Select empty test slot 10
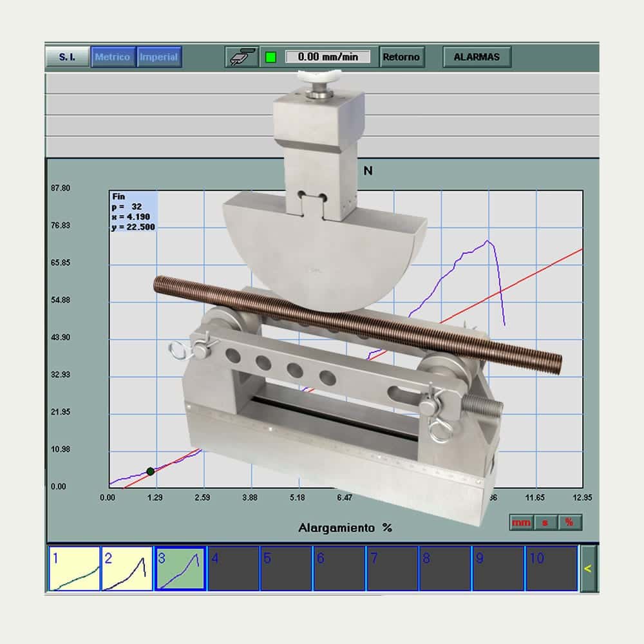This screenshot has height=644, width=644. pos(551,569)
